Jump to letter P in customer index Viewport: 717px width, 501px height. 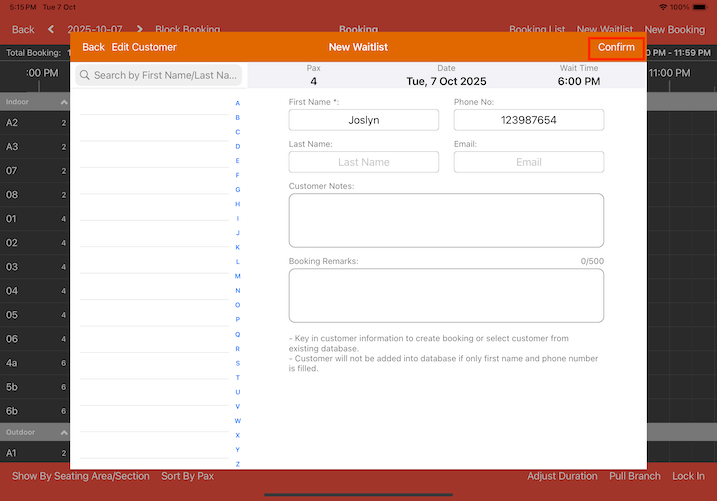tap(237, 320)
